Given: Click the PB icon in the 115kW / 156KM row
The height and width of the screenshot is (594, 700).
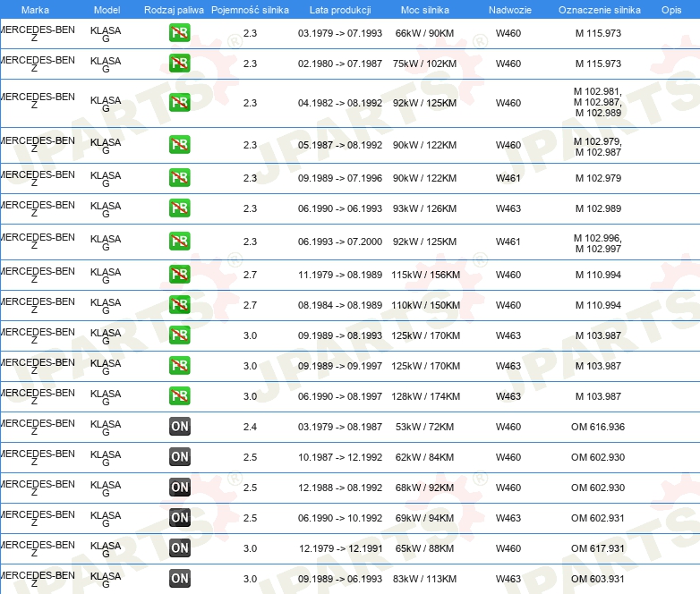Looking at the screenshot, I should click(x=179, y=275).
